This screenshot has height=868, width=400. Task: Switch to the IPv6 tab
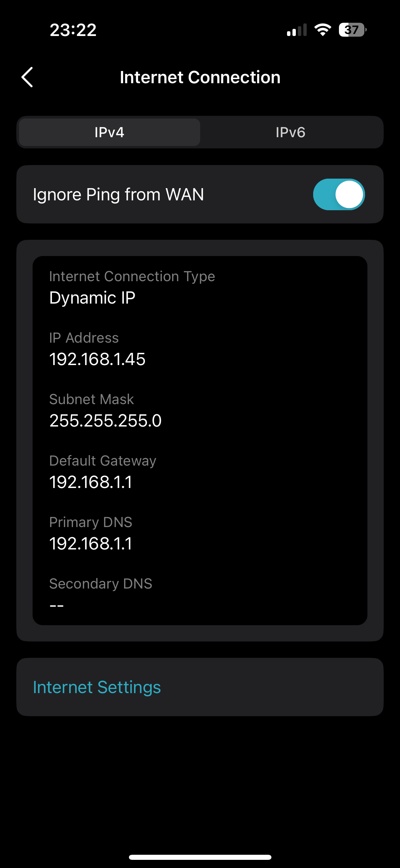tap(290, 132)
